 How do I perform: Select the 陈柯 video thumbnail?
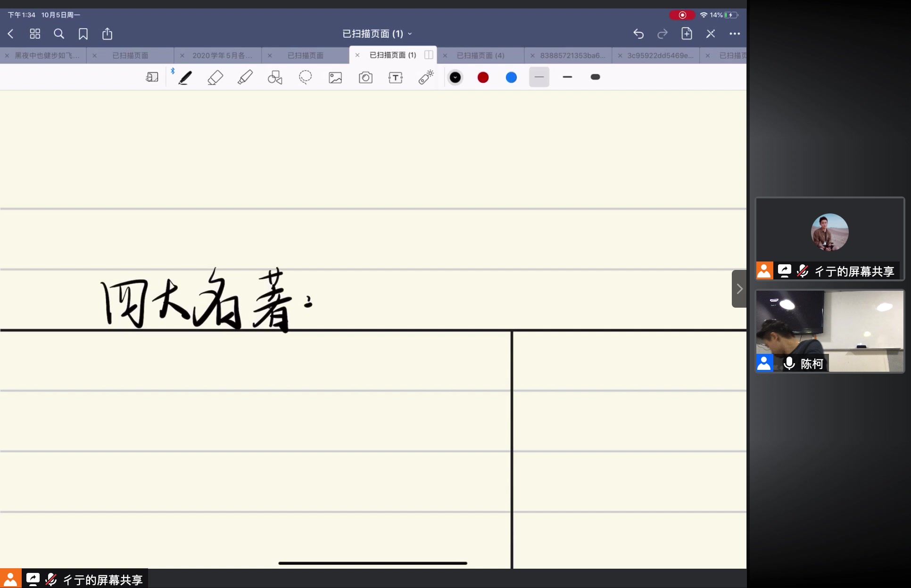coord(830,331)
